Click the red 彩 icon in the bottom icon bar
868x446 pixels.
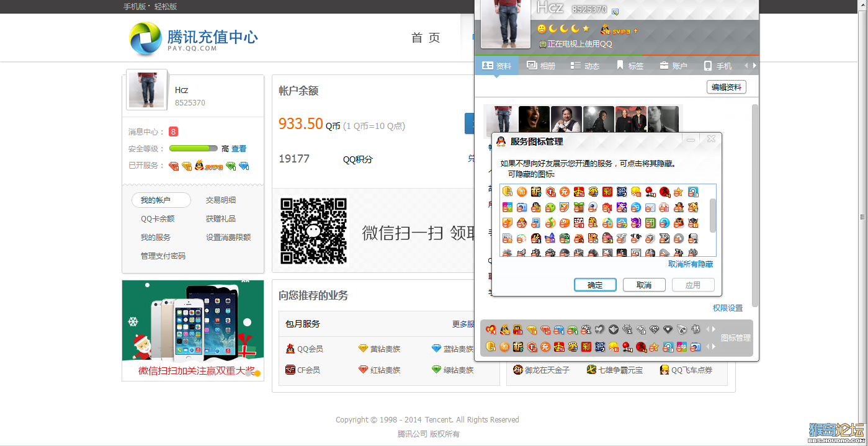click(x=586, y=347)
